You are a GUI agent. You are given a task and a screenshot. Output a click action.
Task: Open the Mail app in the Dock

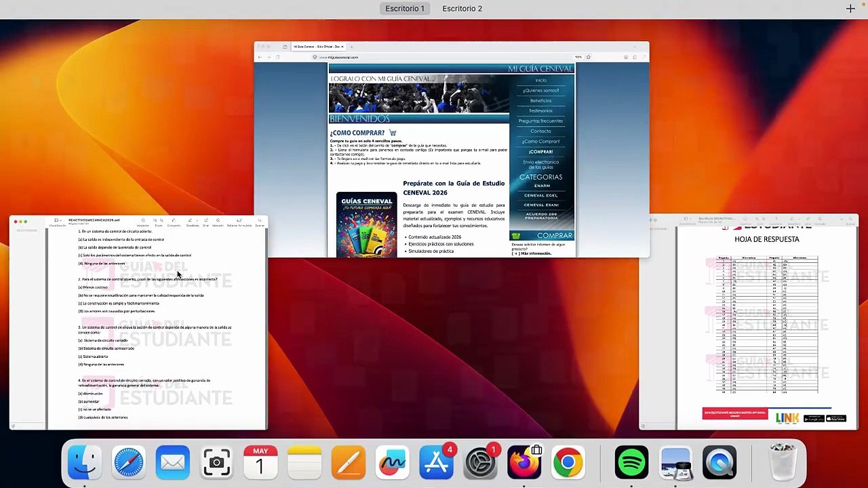[x=172, y=463]
